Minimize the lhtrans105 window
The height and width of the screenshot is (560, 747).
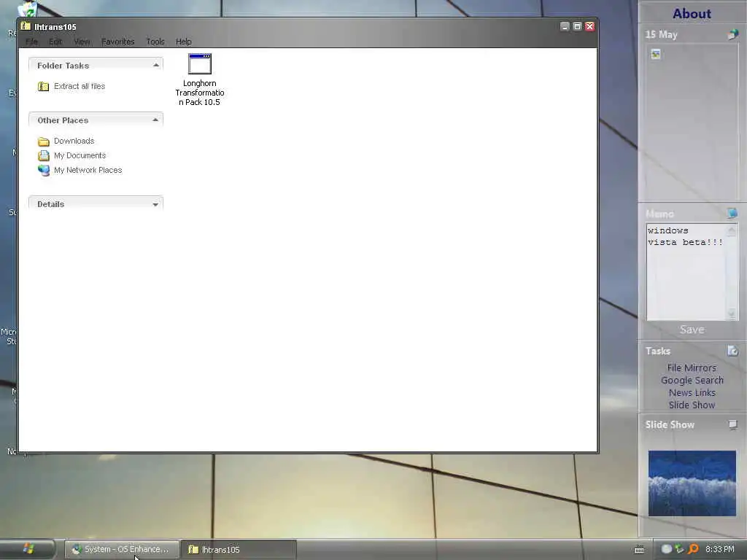pos(565,26)
